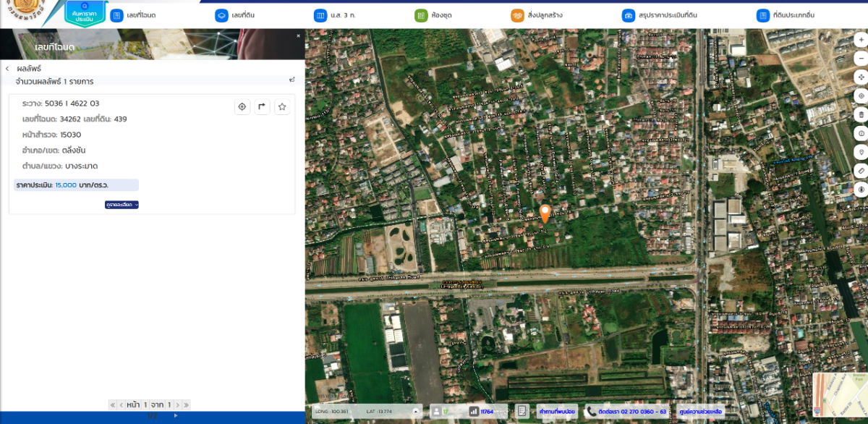Toggle the layer visibility eye tool
This screenshot has height=424, width=868.
861,190
